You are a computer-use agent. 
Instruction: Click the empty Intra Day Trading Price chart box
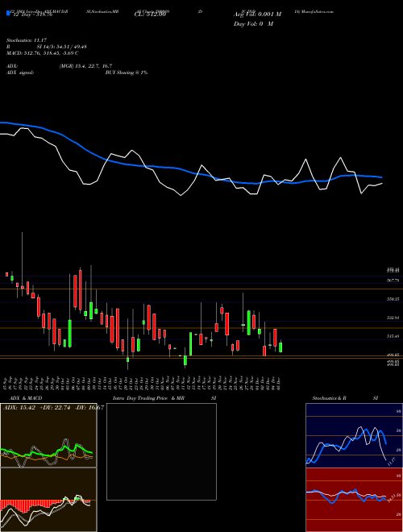[161, 451]
